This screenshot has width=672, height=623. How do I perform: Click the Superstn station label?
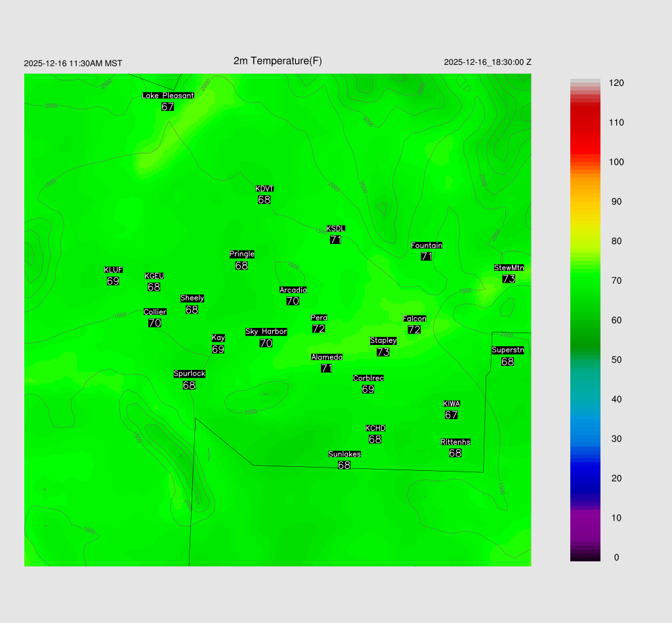(x=508, y=350)
